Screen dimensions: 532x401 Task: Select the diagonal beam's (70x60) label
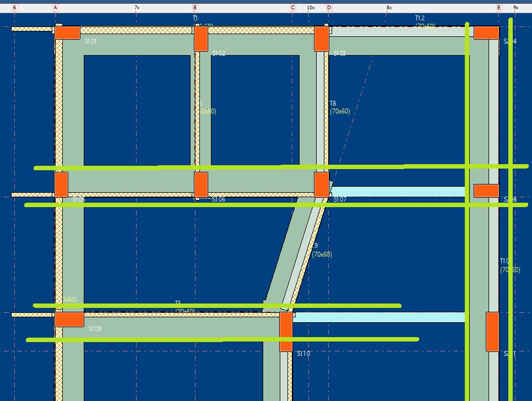(322, 254)
